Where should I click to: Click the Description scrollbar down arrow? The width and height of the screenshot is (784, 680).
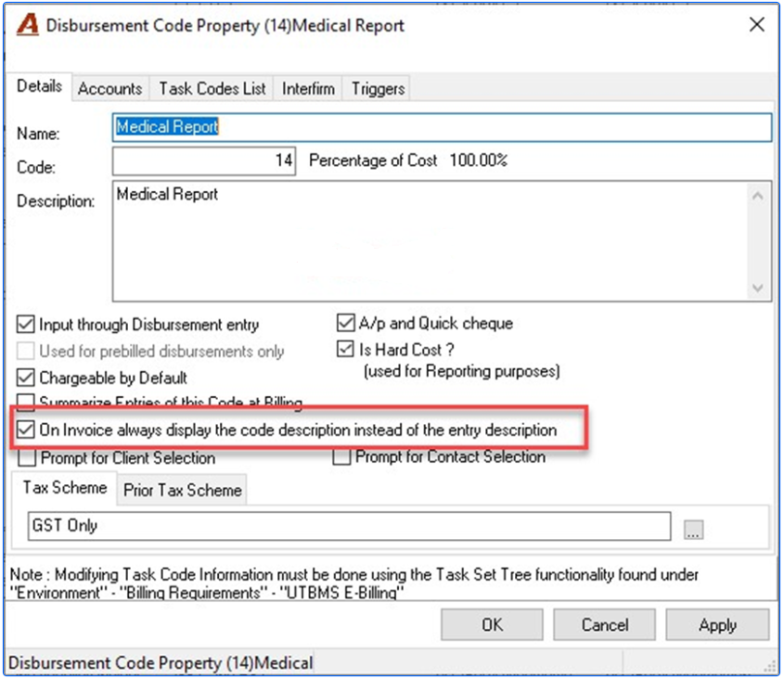(758, 288)
